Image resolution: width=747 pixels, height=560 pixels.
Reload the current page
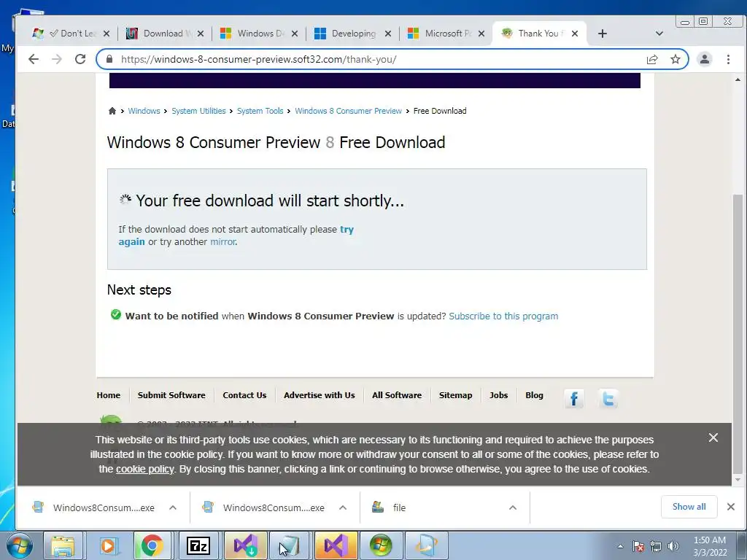80,59
